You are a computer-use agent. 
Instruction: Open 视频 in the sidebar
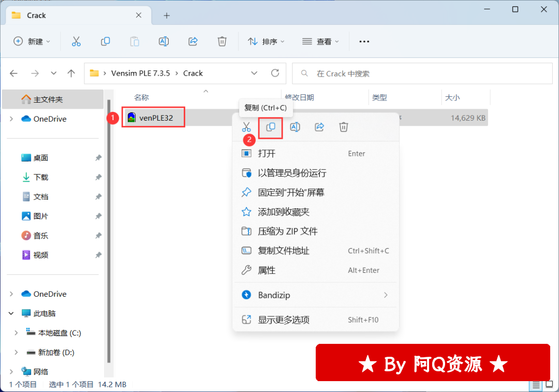pos(40,255)
